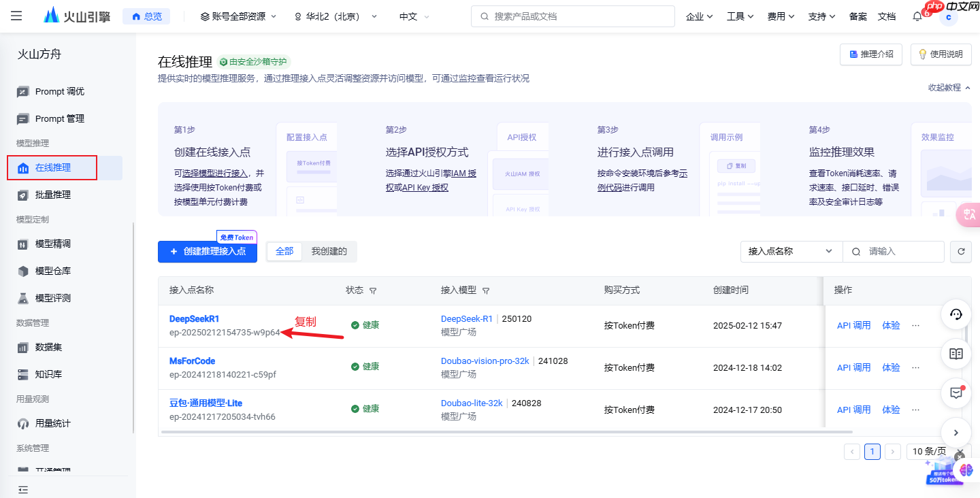Click the notification bell icon

pos(917,16)
